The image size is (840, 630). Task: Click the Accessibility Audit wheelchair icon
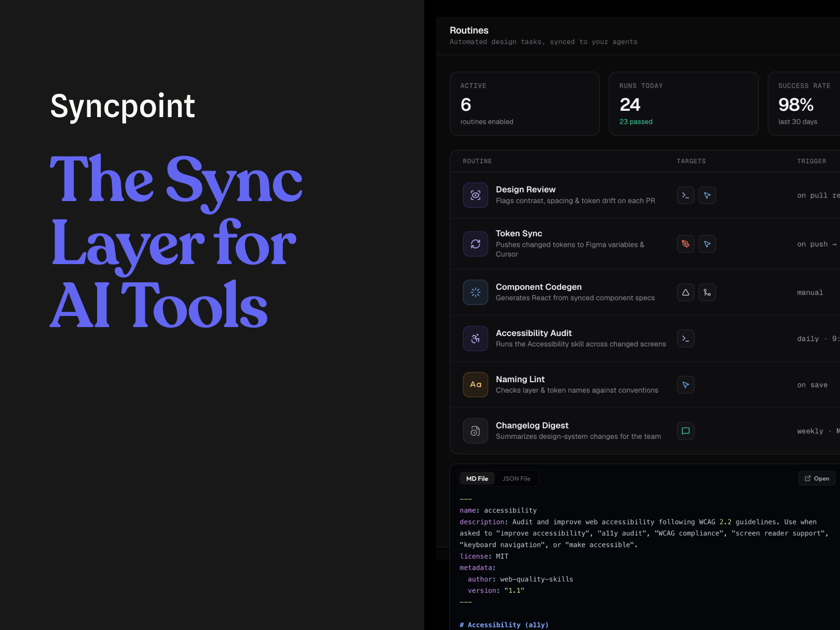coord(475,339)
